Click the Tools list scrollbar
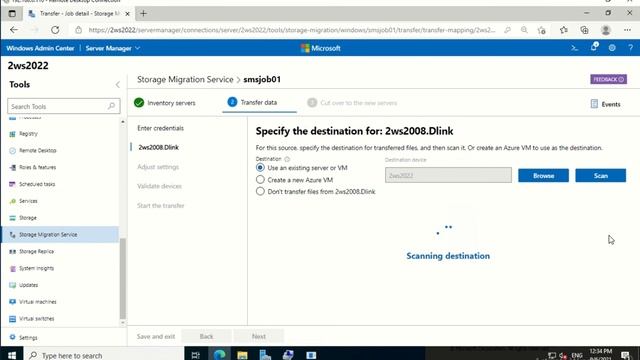This screenshot has height=360, width=640. click(123, 279)
